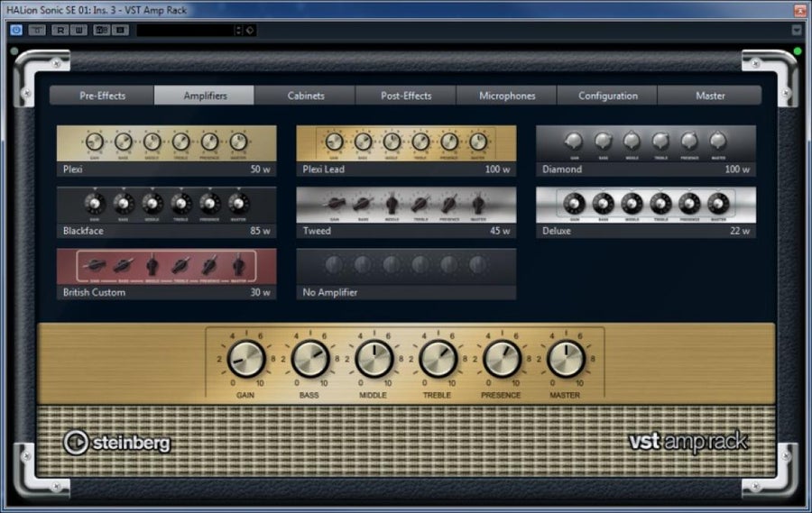This screenshot has width=812, height=513.
Task: Open the Configuration tab
Action: [x=607, y=96]
